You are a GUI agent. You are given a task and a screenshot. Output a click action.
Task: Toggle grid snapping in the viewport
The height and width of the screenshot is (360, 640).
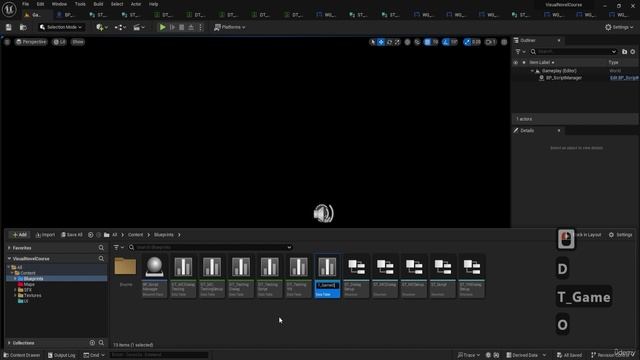(x=427, y=42)
